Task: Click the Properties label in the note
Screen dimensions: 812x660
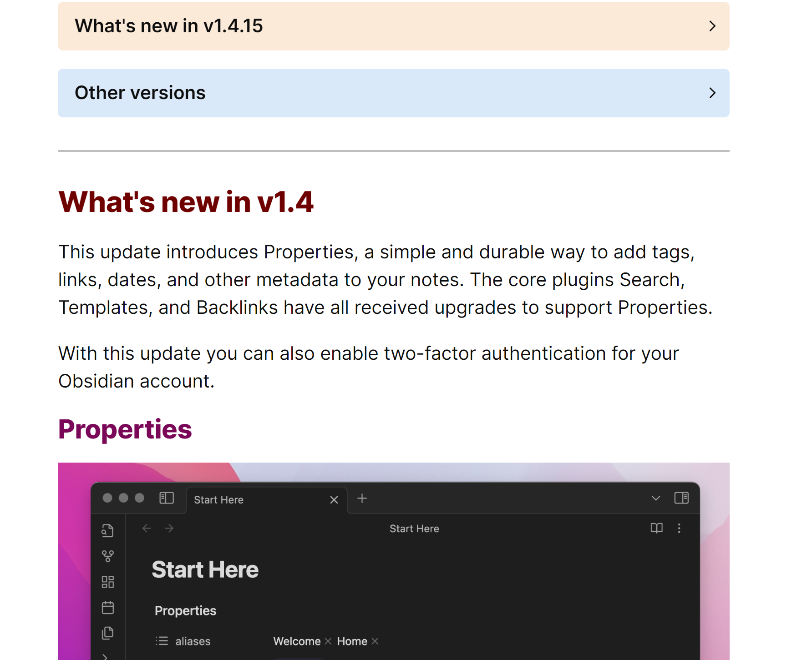Action: (x=185, y=610)
